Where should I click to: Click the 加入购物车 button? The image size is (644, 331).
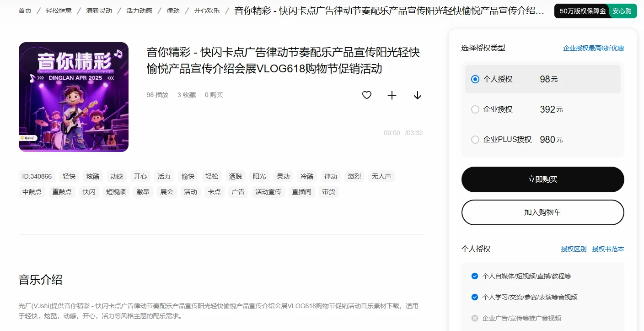click(543, 212)
